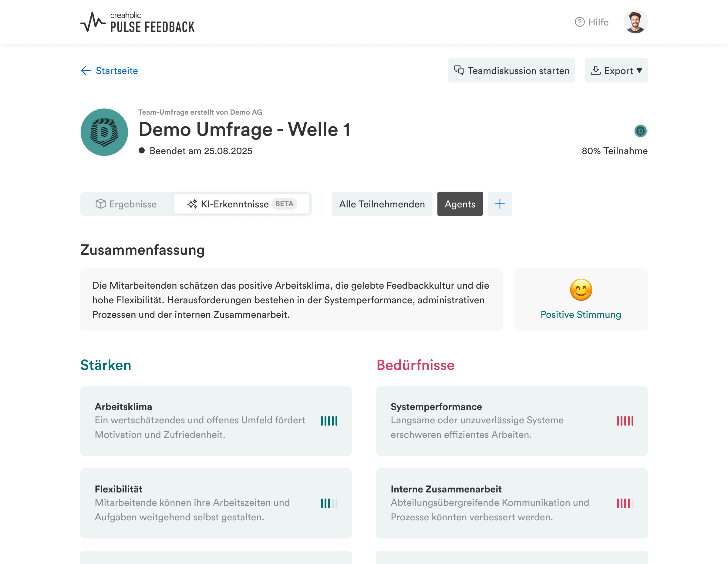Click the help question mark icon
Image resolution: width=728 pixels, height=564 pixels.
(x=580, y=22)
